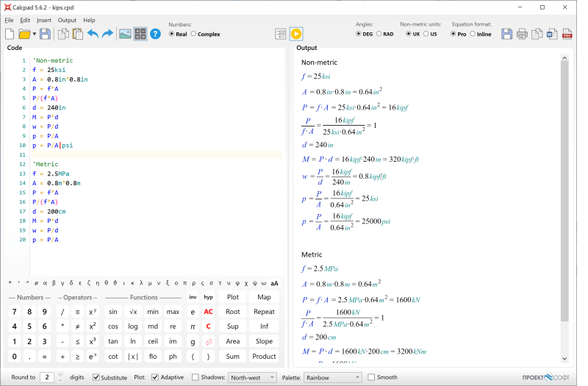Insert an image using the picture icon
The image size is (588, 386).
[125, 34]
